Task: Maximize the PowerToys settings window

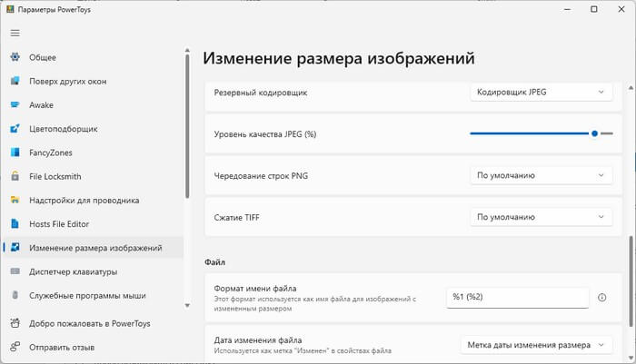Action: (594, 9)
